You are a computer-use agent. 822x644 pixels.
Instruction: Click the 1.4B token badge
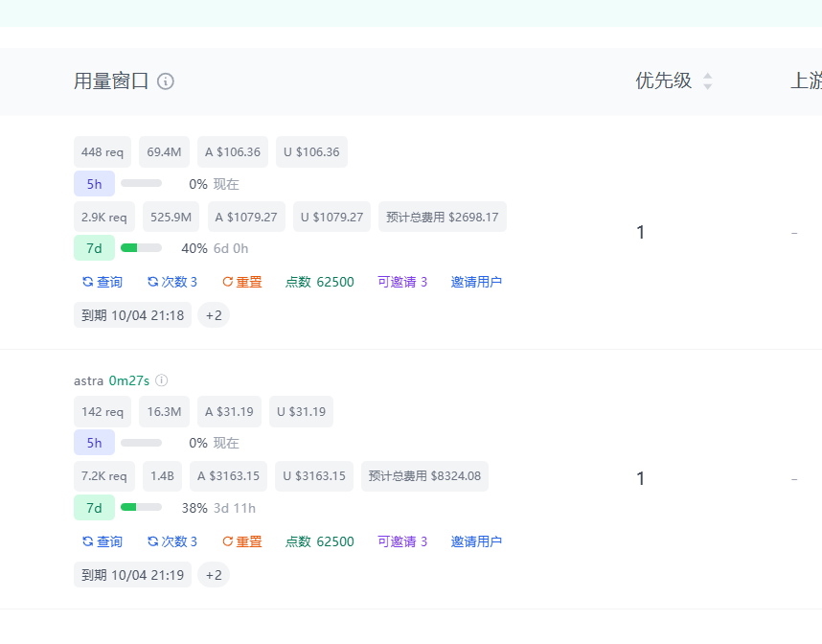[163, 476]
